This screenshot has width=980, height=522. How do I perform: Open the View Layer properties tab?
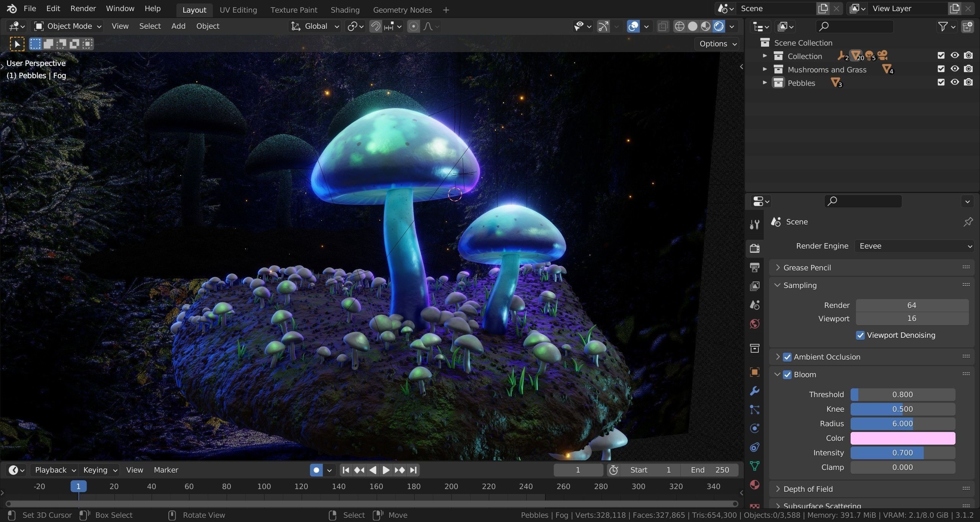(754, 286)
